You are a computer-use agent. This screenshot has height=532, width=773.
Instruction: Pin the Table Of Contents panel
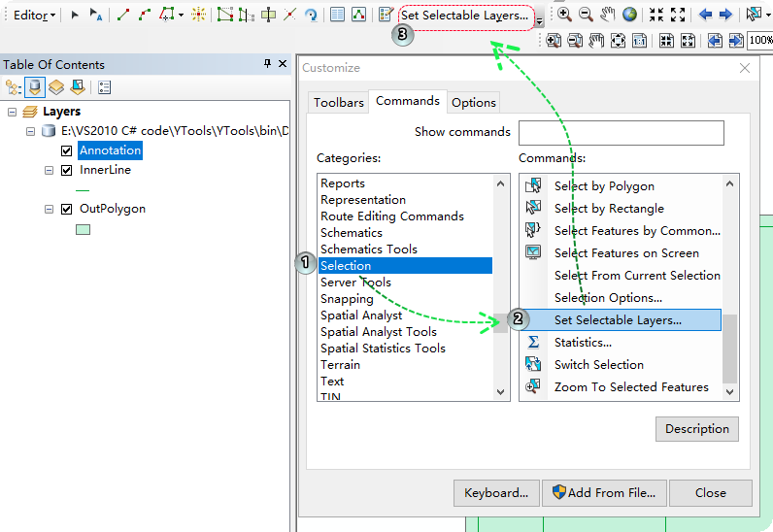[x=267, y=64]
